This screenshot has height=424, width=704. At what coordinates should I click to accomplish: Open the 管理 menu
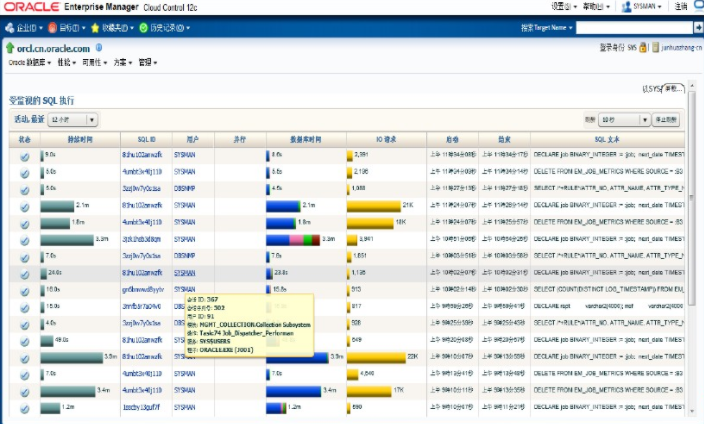pyautogui.click(x=148, y=62)
